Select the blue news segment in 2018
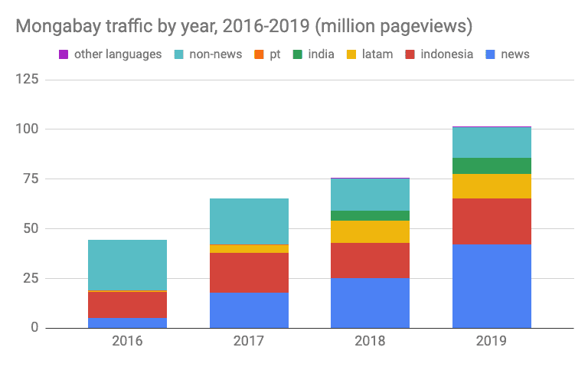This screenshot has width=588, height=367. [370, 303]
